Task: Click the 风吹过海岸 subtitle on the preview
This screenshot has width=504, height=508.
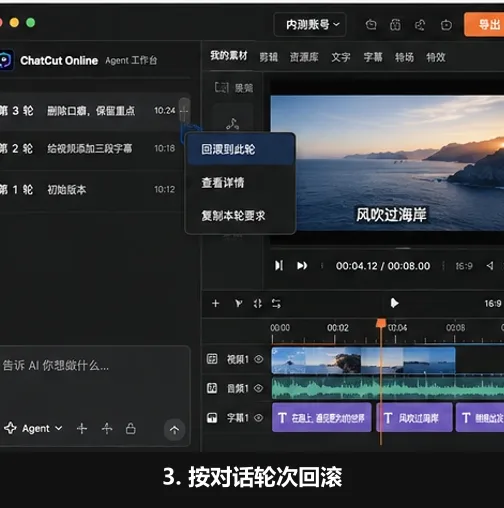Action: pos(391,215)
